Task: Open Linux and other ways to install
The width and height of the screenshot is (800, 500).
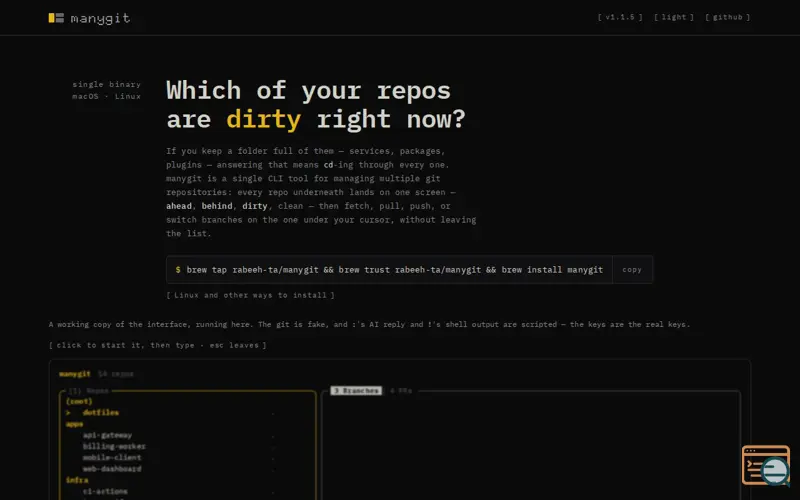Action: point(251,295)
